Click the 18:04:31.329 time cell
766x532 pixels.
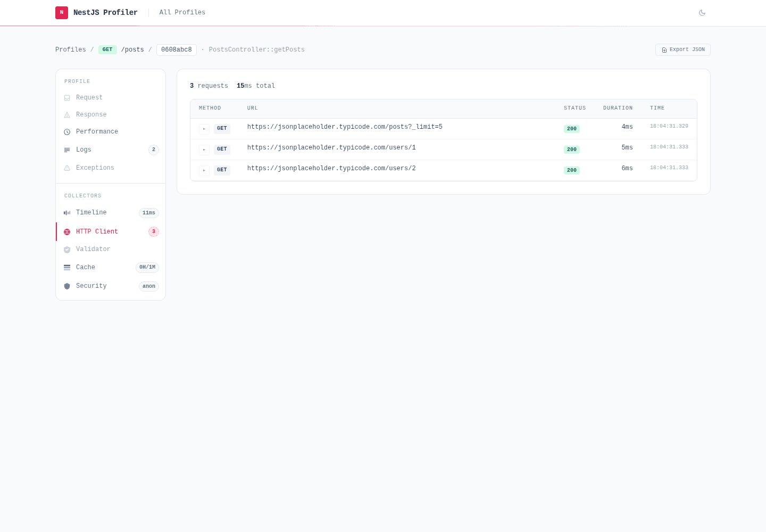[669, 127]
